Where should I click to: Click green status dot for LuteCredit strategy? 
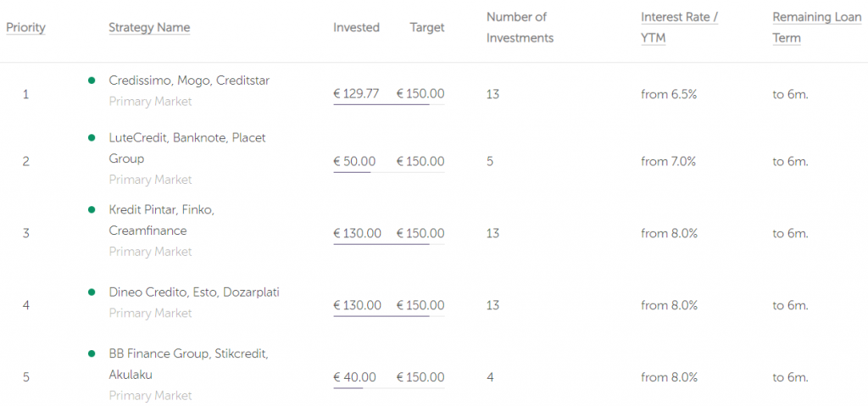92,137
